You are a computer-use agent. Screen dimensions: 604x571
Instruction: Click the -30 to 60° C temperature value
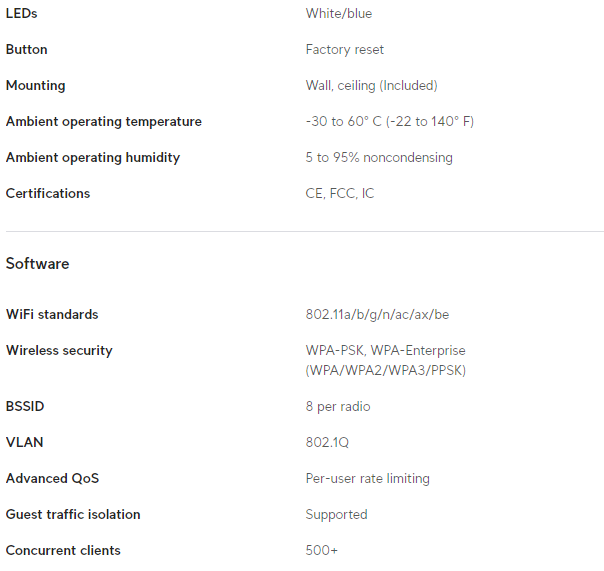[389, 122]
